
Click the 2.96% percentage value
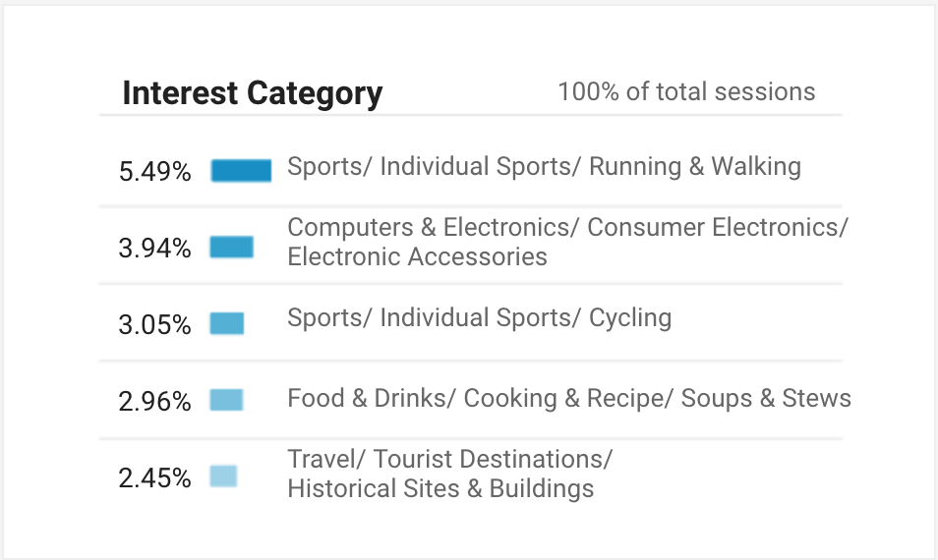tap(154, 402)
